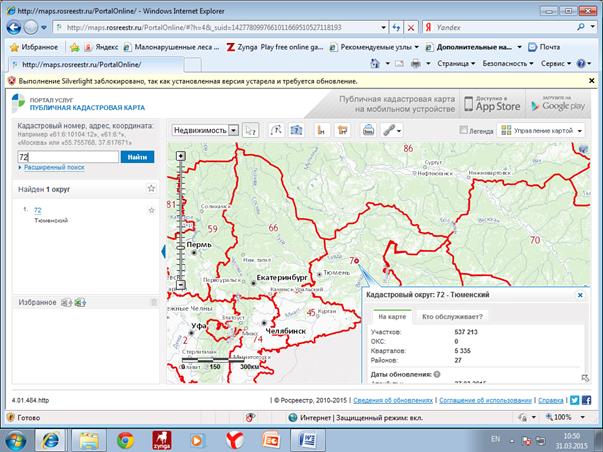The height and width of the screenshot is (452, 603).
Task: Click the IE Home icon in command bar
Action: 375,63
